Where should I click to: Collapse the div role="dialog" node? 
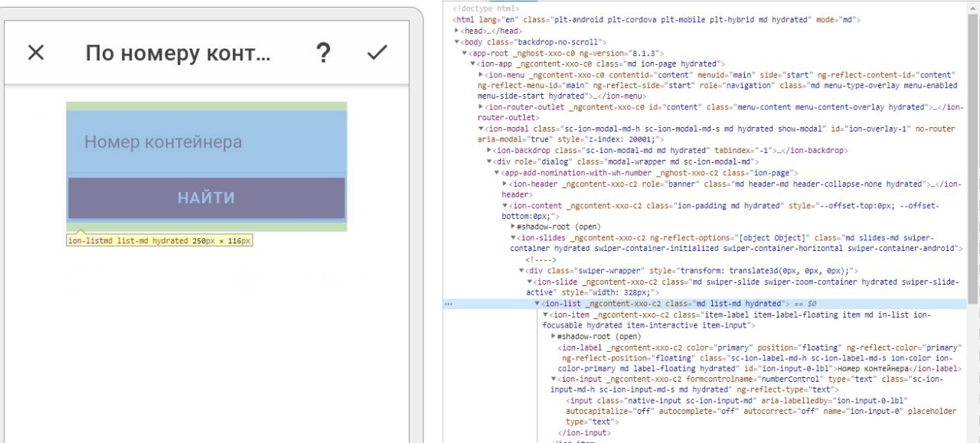coord(489,162)
